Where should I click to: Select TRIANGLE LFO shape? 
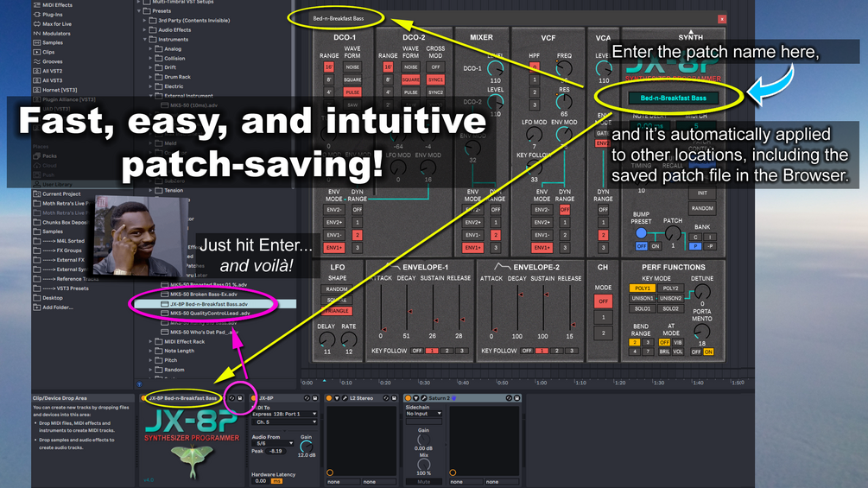point(337,311)
